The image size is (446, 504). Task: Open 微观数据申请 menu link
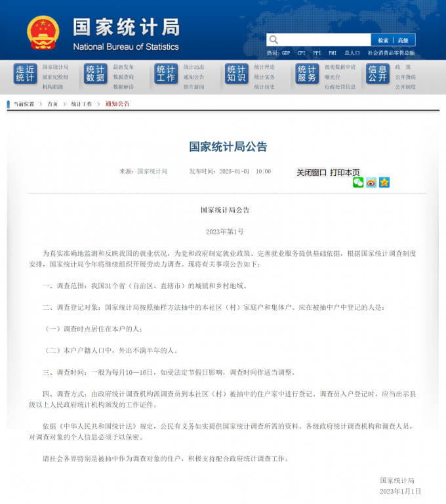tap(340, 67)
